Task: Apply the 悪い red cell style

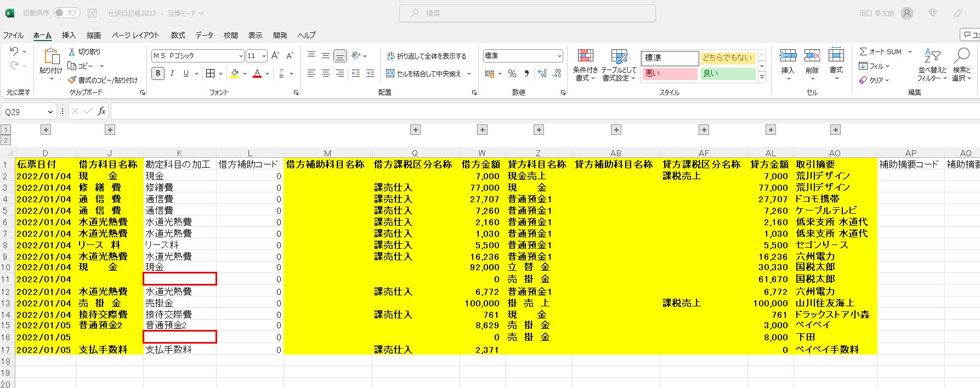Action: point(670,73)
